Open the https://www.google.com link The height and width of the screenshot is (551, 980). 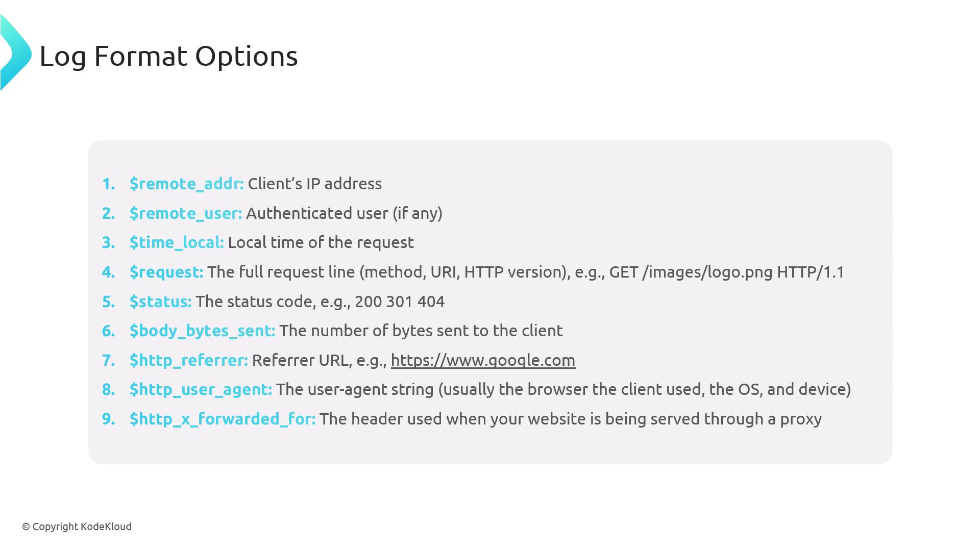[483, 360]
